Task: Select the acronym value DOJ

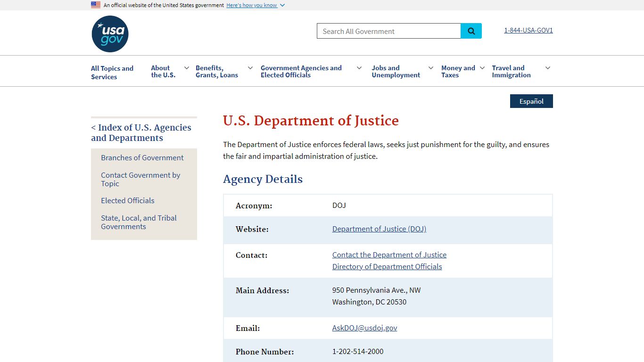Action: [x=339, y=206]
